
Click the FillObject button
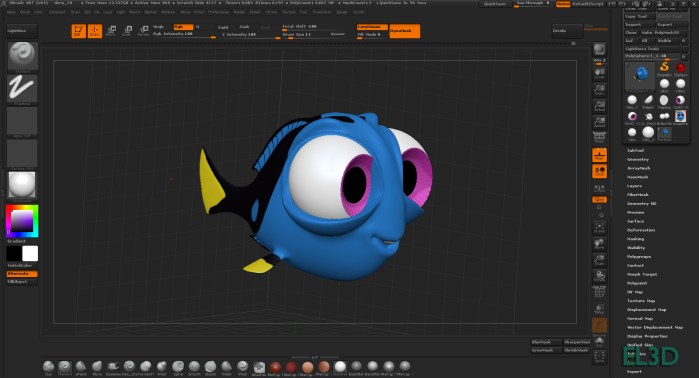[21, 282]
